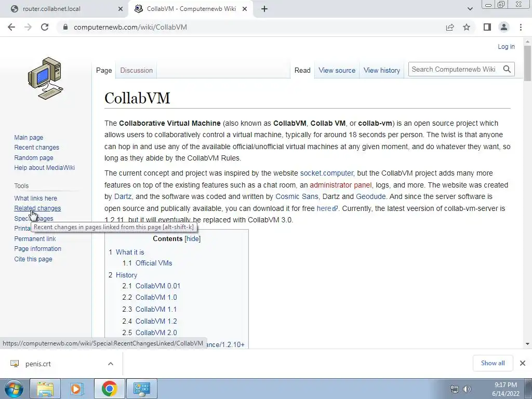Click the Log in link
Image resolution: width=532 pixels, height=399 pixels.
click(x=506, y=46)
